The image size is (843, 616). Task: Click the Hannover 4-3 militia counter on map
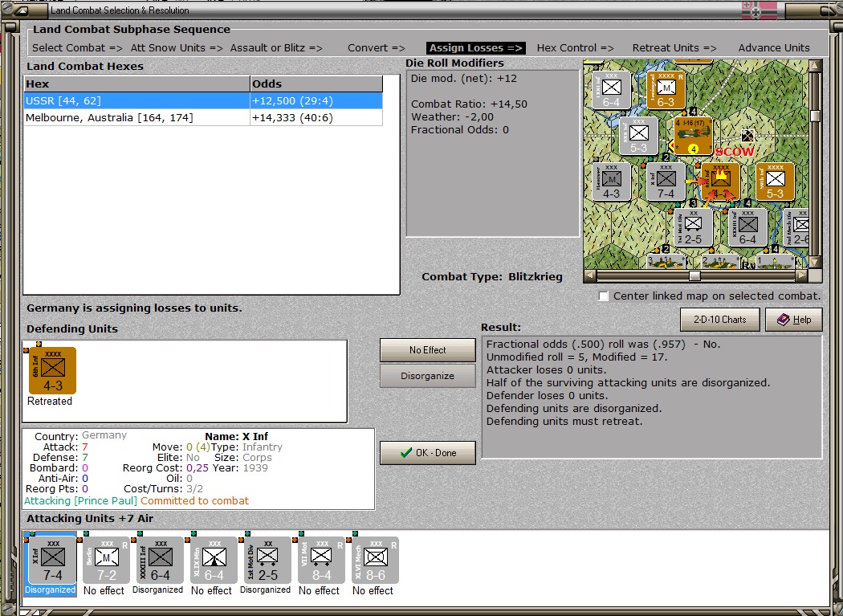[x=611, y=182]
